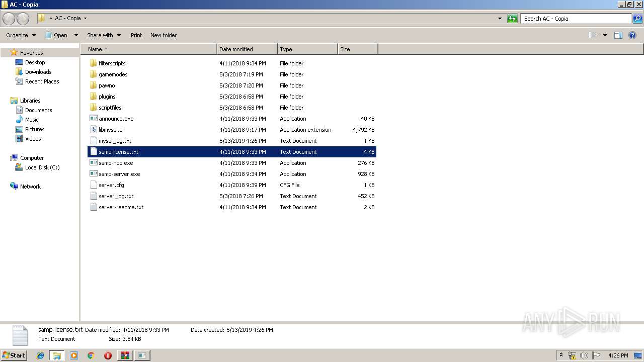Click the File Explorer taskbar button
Image resolution: width=644 pixels, height=362 pixels.
[57, 355]
